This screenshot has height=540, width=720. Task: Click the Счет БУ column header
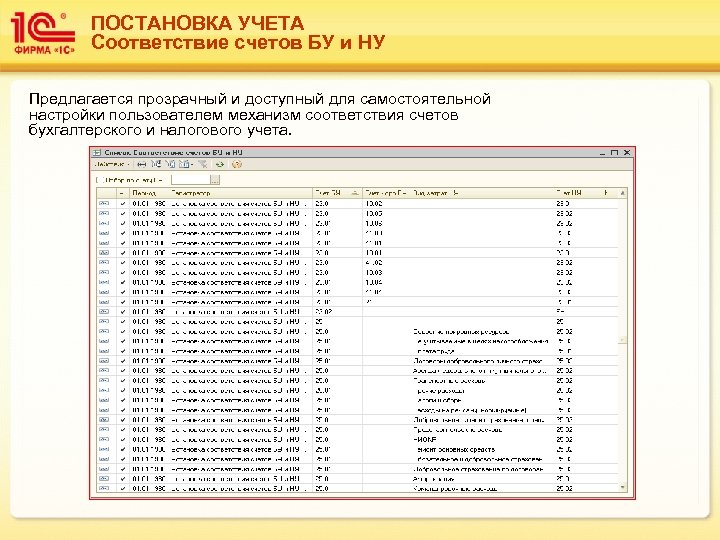point(337,193)
